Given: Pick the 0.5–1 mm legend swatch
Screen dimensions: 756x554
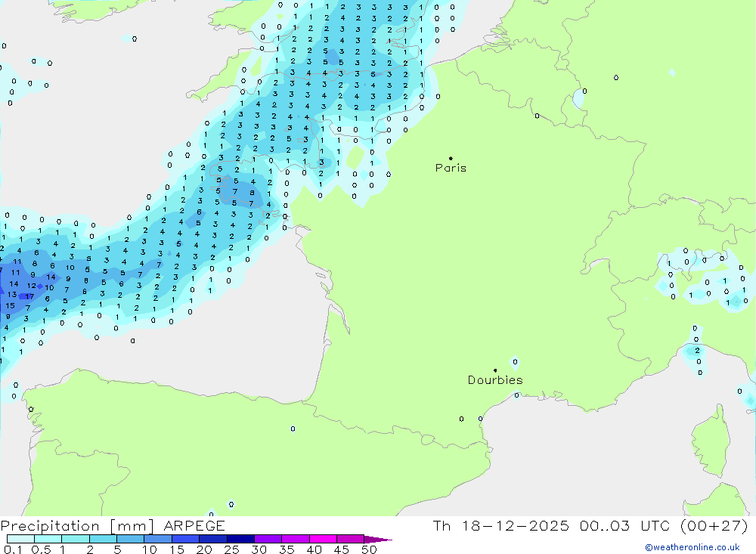Looking at the screenshot, I should pyautogui.click(x=48, y=539).
